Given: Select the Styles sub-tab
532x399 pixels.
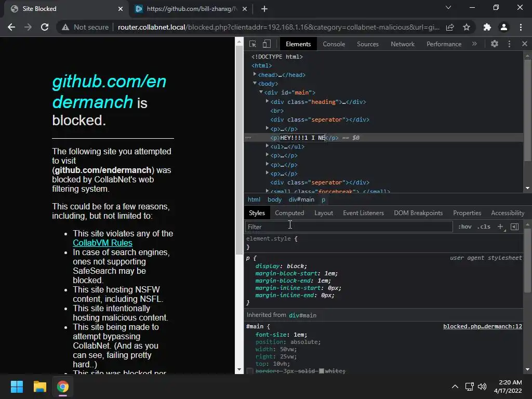Looking at the screenshot, I should tap(257, 212).
